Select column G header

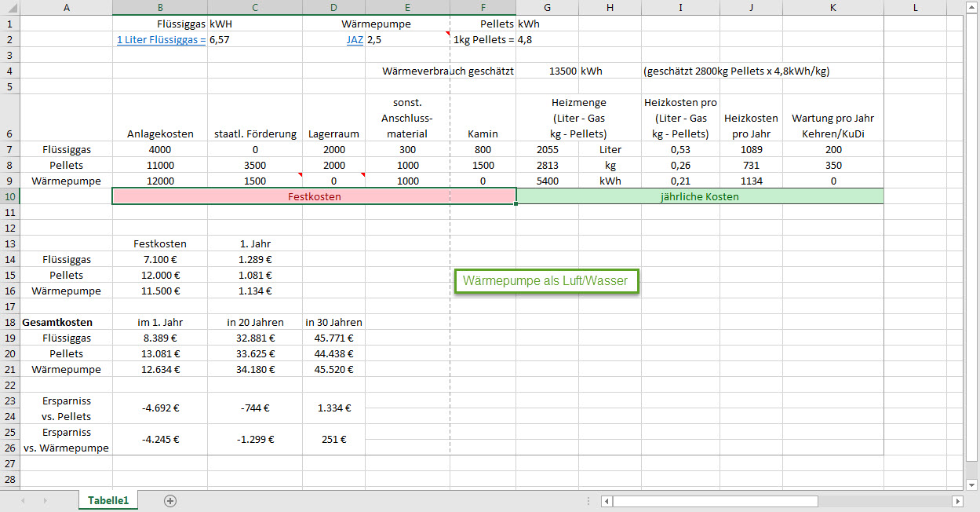click(547, 8)
